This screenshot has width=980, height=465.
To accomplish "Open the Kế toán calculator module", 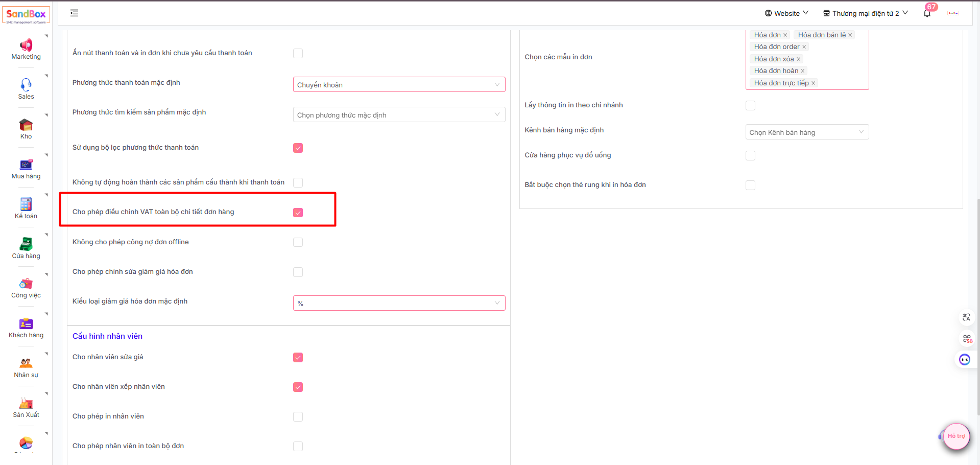I will pyautogui.click(x=26, y=208).
